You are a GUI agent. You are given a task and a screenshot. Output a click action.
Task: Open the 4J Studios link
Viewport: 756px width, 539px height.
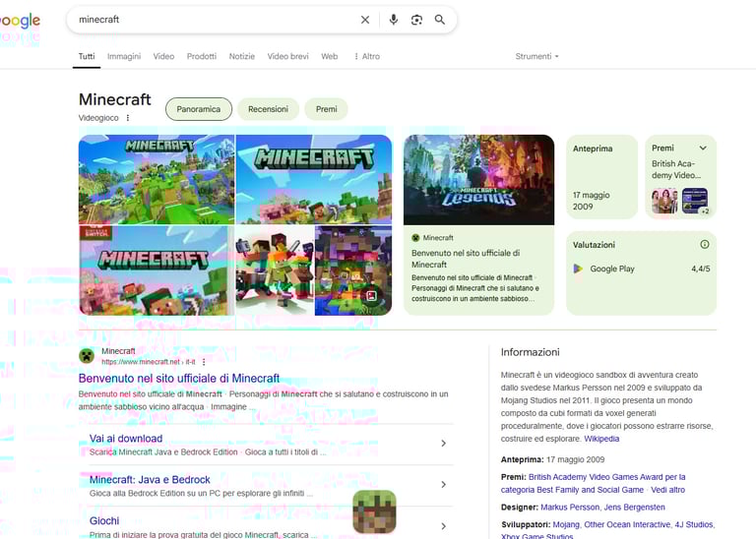[694, 524]
